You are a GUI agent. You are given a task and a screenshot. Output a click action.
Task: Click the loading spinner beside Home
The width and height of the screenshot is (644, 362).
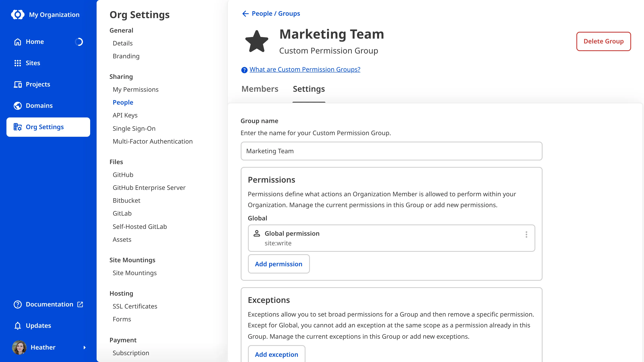(79, 42)
